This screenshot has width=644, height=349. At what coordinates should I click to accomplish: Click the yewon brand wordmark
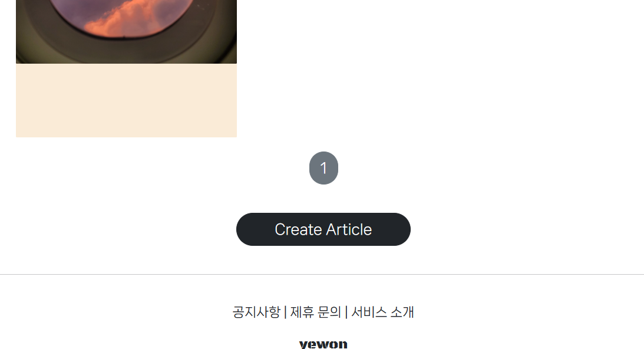click(x=323, y=344)
